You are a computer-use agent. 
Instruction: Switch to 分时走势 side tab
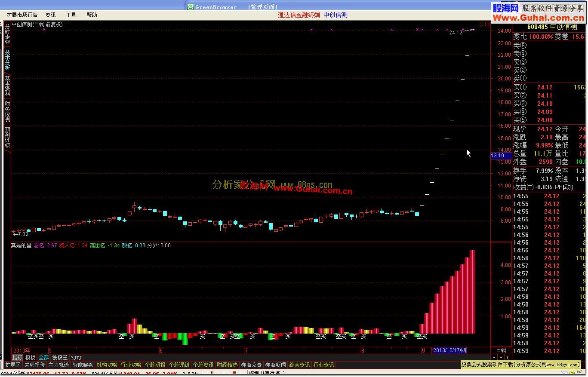pos(7,34)
